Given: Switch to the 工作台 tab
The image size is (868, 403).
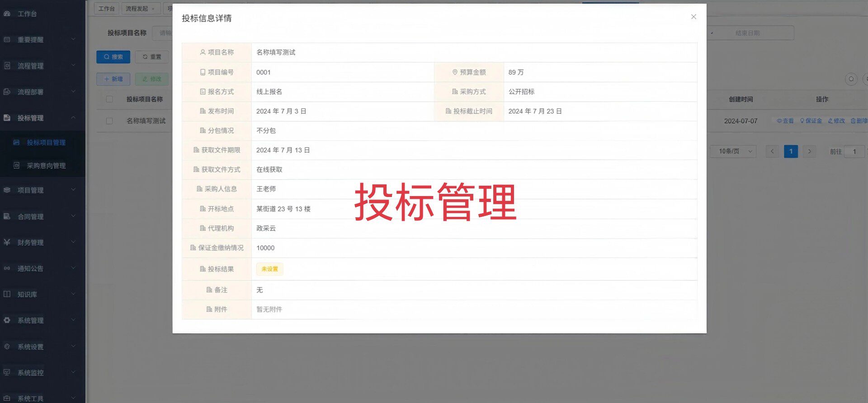Looking at the screenshot, I should click(107, 9).
